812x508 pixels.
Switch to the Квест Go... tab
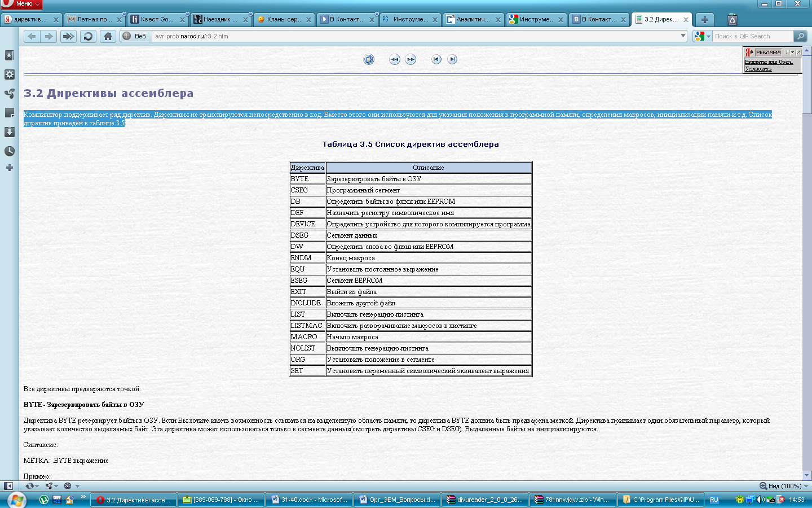click(158, 19)
